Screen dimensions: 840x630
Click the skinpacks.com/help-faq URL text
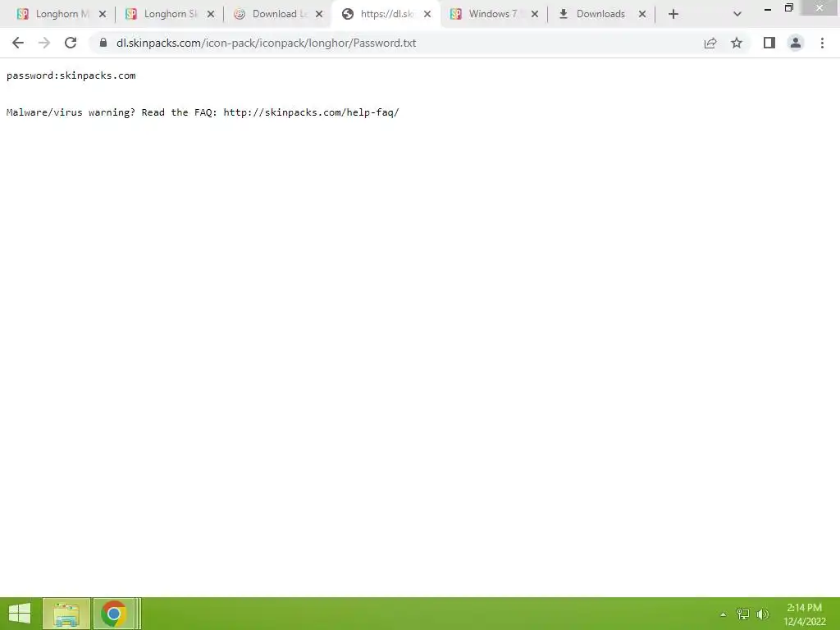(311, 112)
